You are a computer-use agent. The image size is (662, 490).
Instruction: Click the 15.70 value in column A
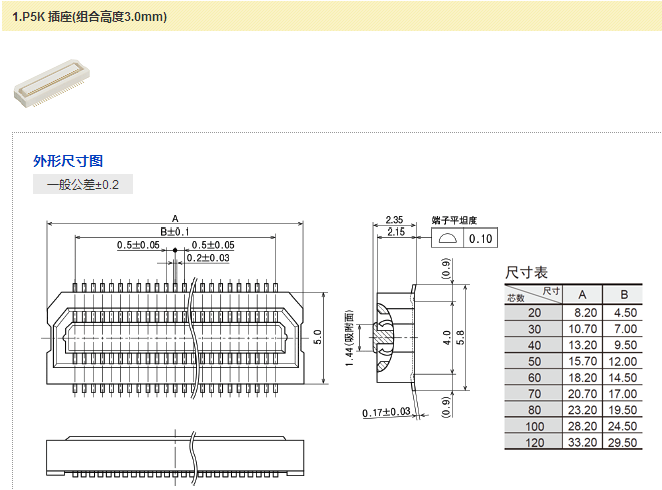[583, 361]
